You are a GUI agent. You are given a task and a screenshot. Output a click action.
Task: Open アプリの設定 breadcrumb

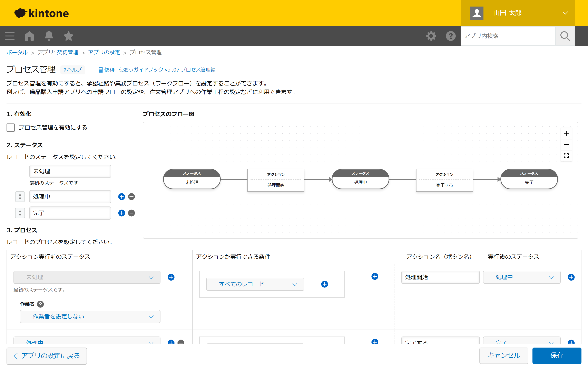[x=104, y=52]
